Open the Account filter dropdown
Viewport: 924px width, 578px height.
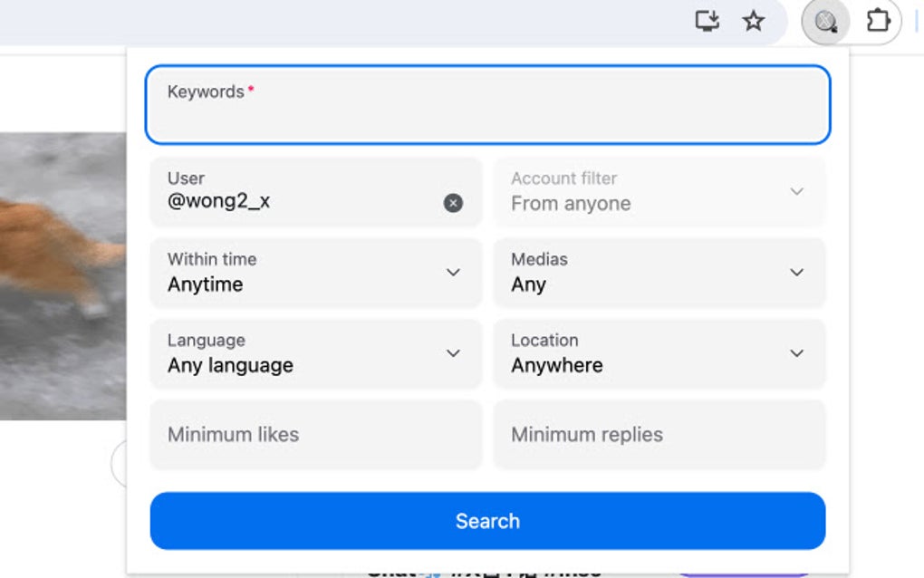pos(659,191)
